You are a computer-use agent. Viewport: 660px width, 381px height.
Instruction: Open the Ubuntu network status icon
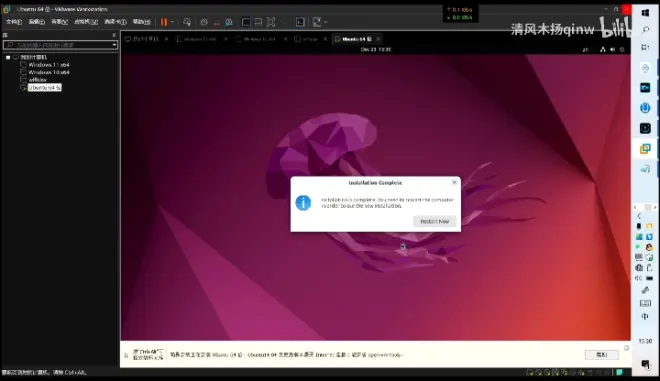[603, 49]
